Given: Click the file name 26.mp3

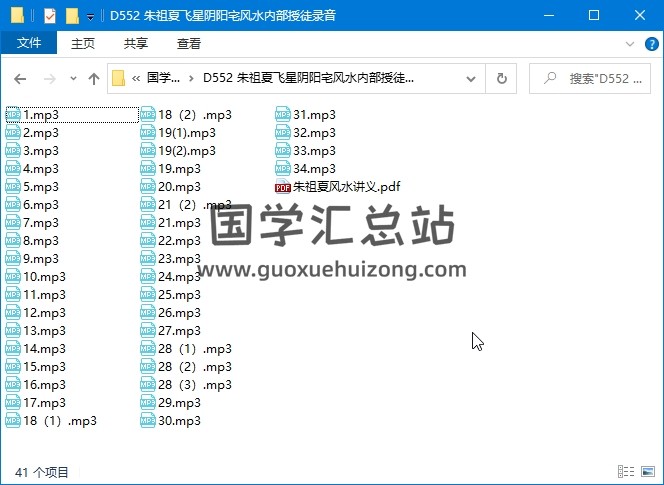Looking at the screenshot, I should point(180,313).
